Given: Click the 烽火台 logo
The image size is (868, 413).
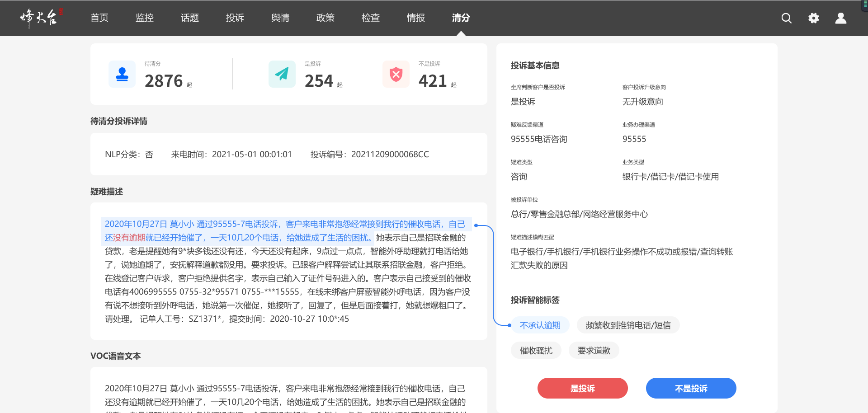Looking at the screenshot, I should pos(40,18).
